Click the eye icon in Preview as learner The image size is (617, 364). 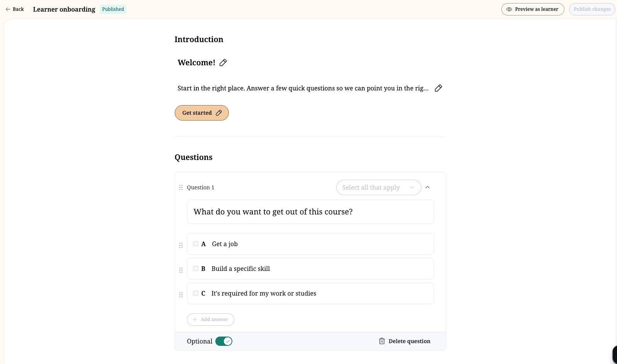point(509,9)
